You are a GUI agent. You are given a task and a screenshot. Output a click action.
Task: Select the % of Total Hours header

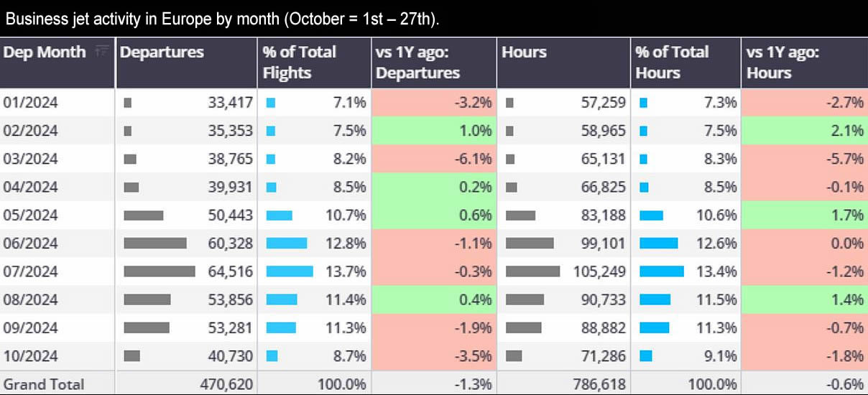pos(672,62)
